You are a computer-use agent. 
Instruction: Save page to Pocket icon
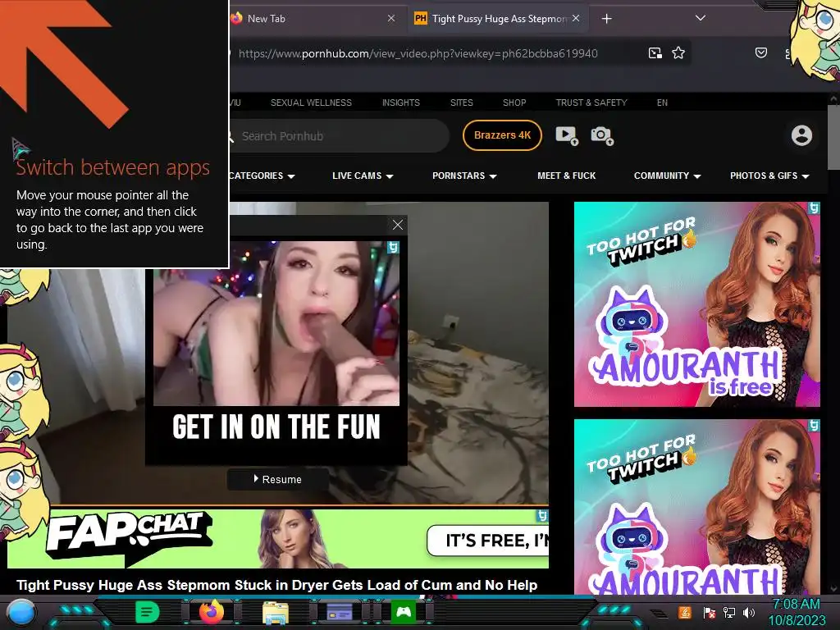click(761, 52)
